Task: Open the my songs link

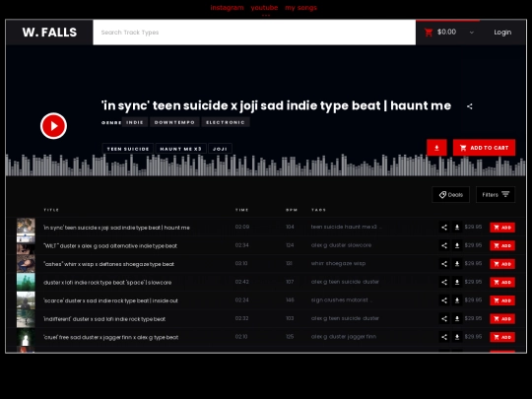Action: pyautogui.click(x=300, y=8)
